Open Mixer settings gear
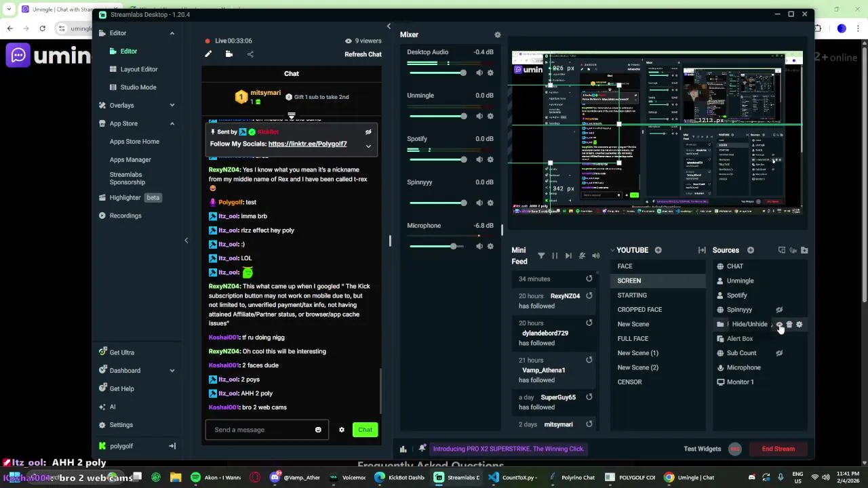Image resolution: width=868 pixels, height=488 pixels. [497, 35]
